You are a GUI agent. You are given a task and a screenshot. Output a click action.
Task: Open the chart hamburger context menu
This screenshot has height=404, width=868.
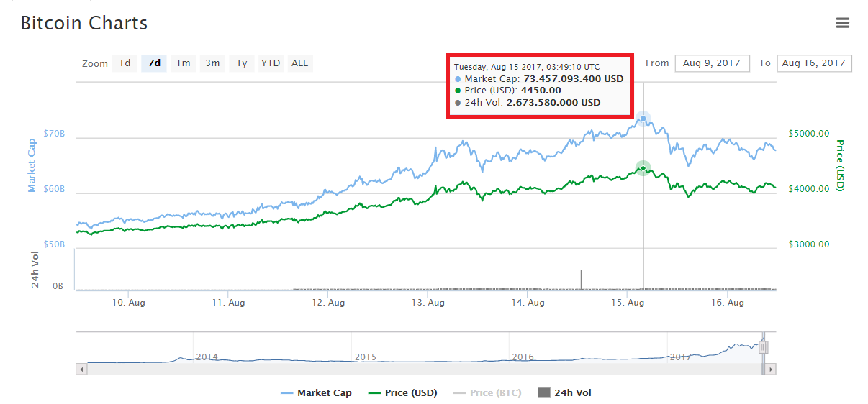pos(843,23)
